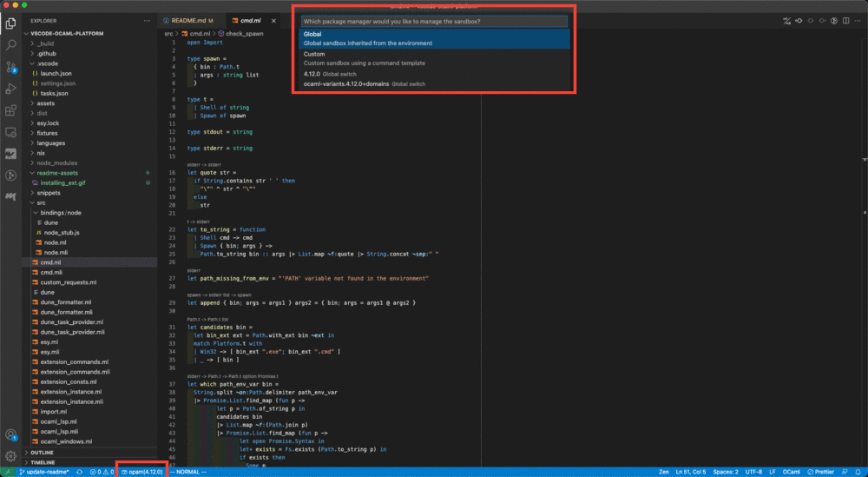
Task: Open Source Control view with badge
Action: click(10, 67)
